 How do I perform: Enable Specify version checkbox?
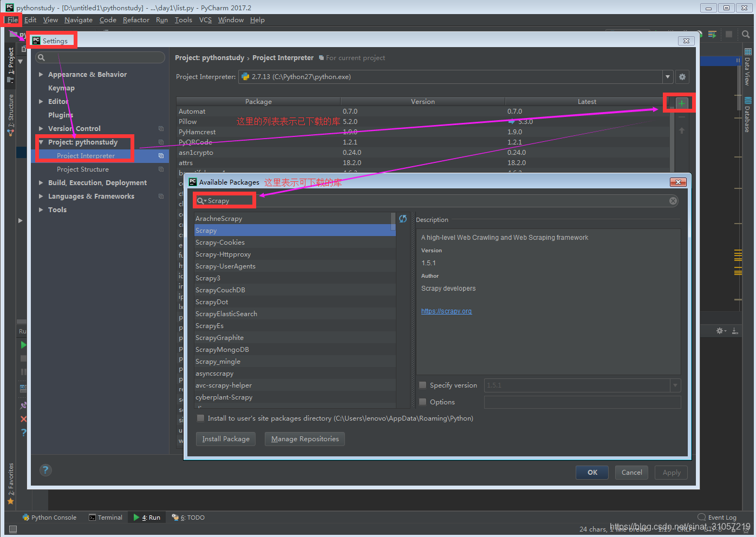pos(423,385)
